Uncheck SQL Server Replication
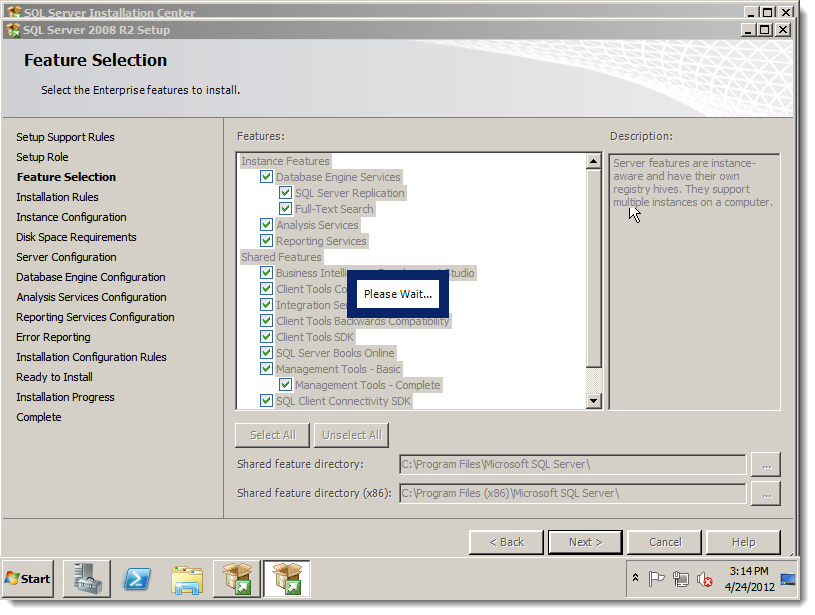The width and height of the screenshot is (815, 615). tap(285, 192)
